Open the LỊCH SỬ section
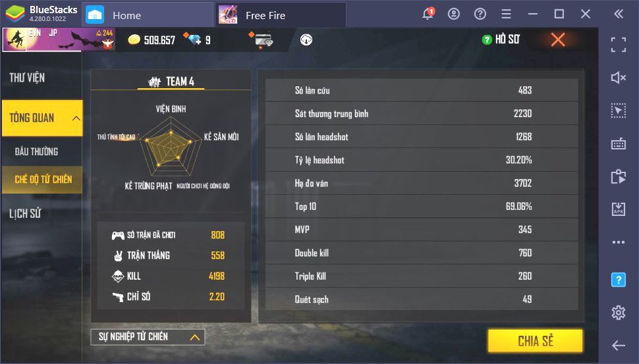 click(25, 213)
